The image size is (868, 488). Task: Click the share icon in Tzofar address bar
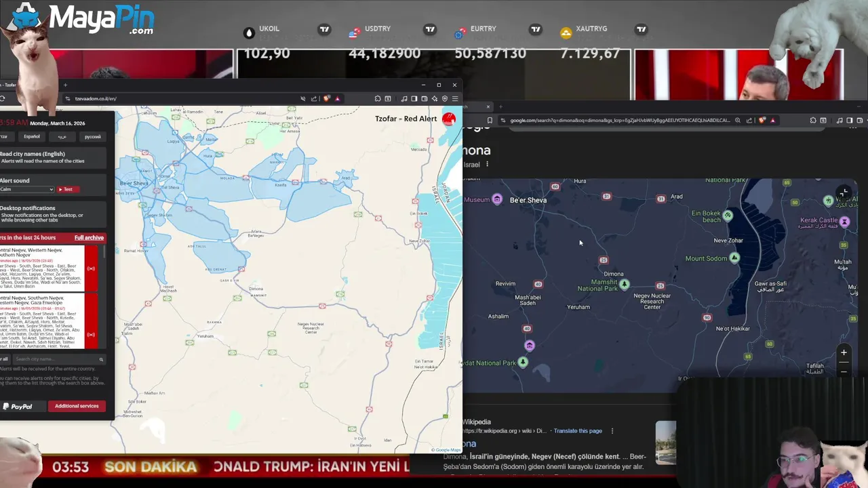coord(314,98)
